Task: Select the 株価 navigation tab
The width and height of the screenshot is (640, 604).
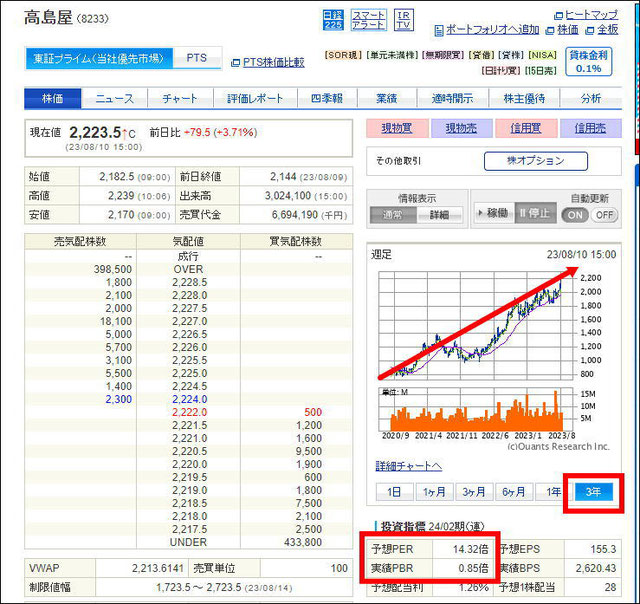Action: (53, 98)
